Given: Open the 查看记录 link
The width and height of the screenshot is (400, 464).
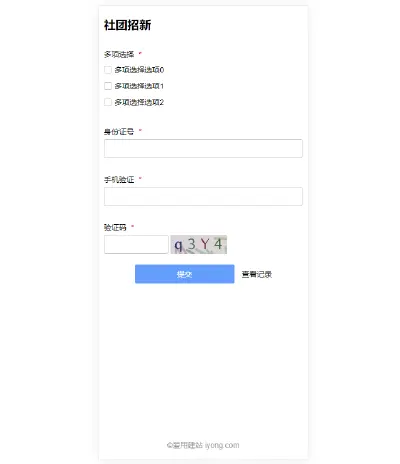Looking at the screenshot, I should 257,274.
